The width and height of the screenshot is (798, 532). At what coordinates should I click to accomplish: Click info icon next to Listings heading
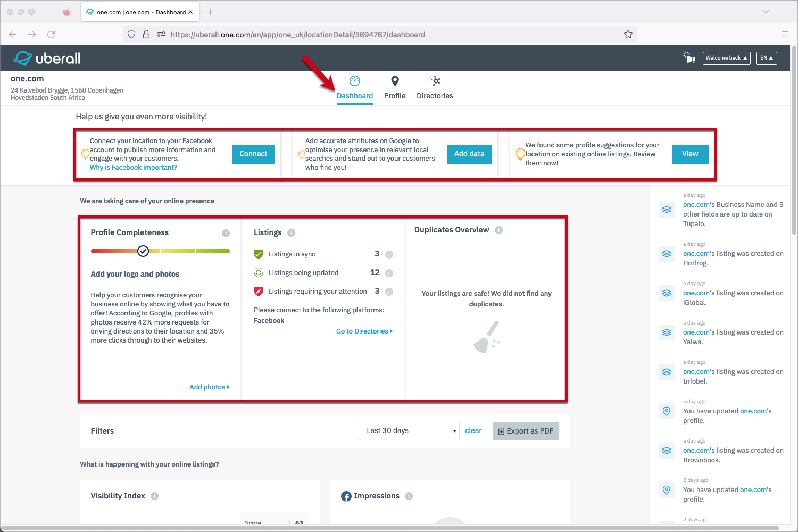tap(291, 232)
